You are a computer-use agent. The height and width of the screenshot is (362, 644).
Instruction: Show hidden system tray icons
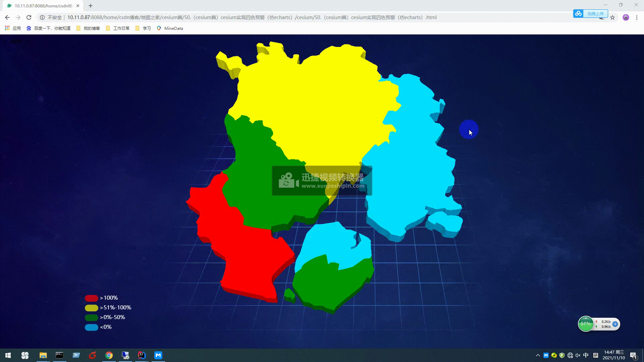point(538,355)
